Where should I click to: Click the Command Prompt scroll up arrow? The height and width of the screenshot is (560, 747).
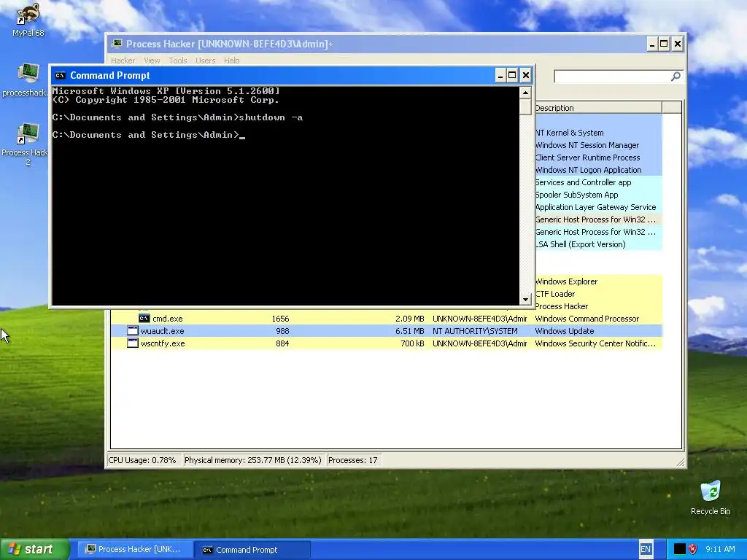pos(525,93)
